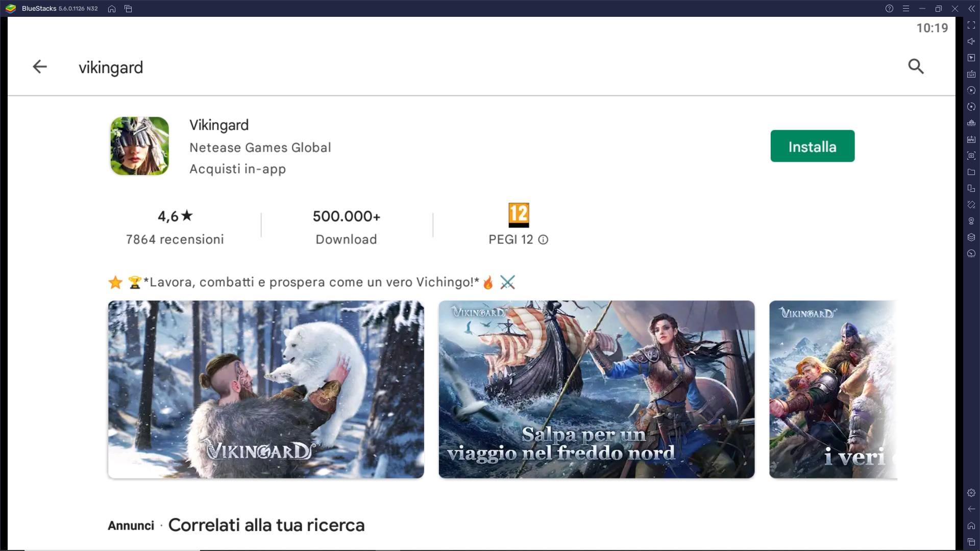
Task: Open BlueStacks help question mark icon
Action: pos(889,9)
